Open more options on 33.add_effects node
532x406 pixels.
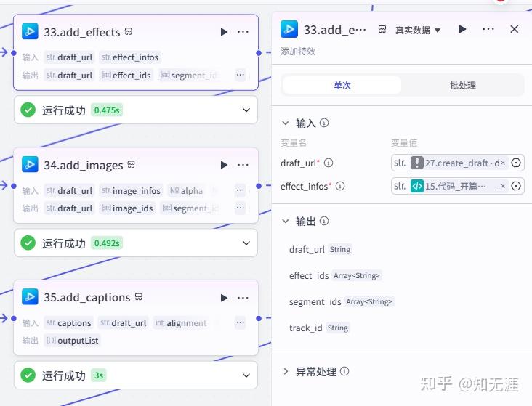[243, 32]
